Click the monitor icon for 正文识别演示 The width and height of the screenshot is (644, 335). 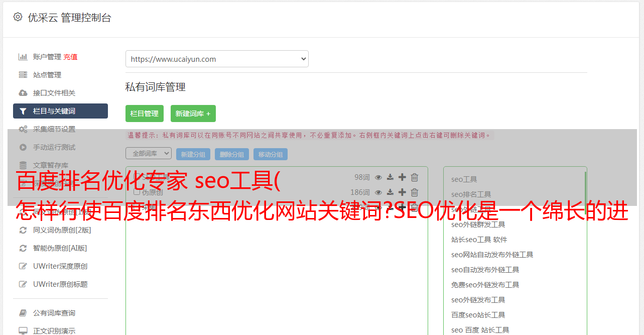[23, 331]
